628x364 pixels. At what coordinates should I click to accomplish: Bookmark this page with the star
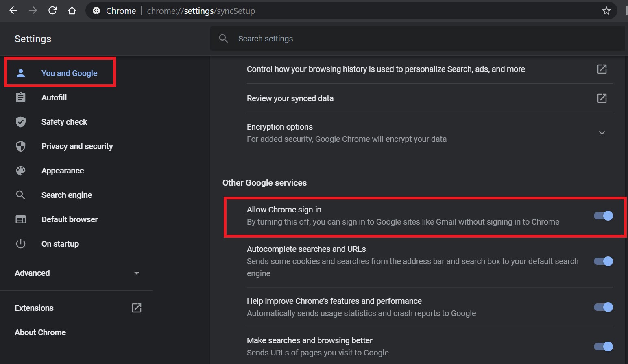(x=606, y=11)
